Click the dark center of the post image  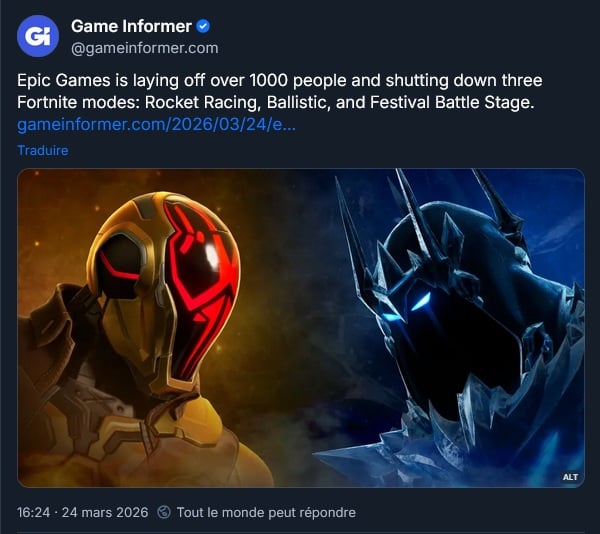(x=301, y=327)
